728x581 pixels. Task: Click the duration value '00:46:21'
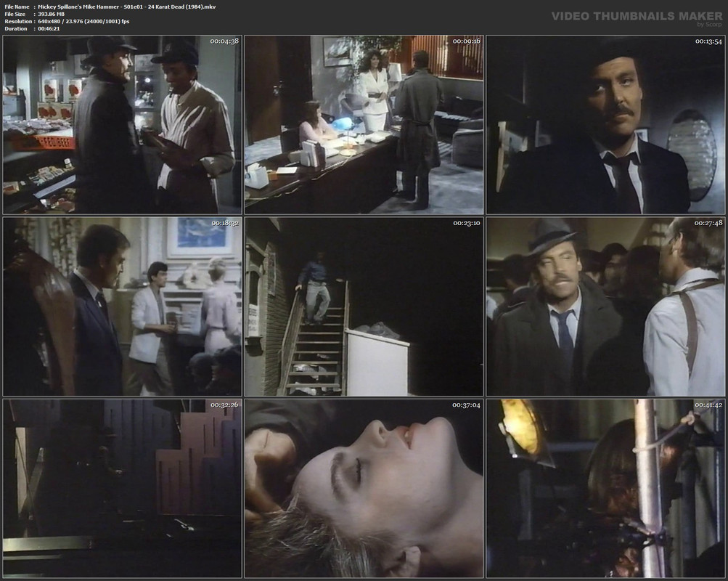click(x=49, y=28)
